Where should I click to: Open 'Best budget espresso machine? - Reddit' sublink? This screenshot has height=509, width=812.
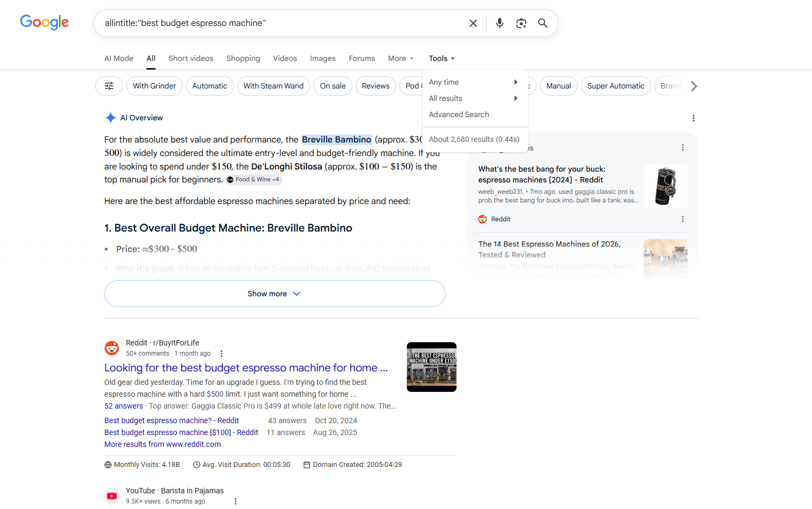pos(172,420)
